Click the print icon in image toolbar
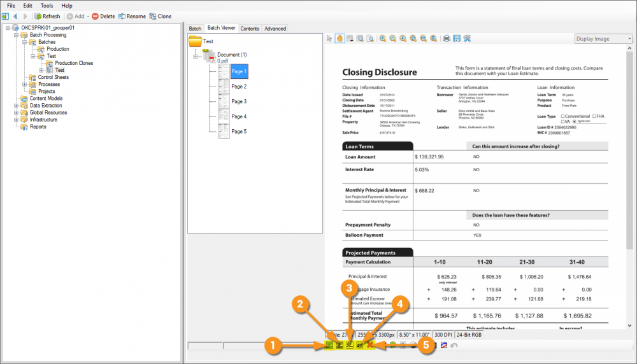 click(447, 39)
